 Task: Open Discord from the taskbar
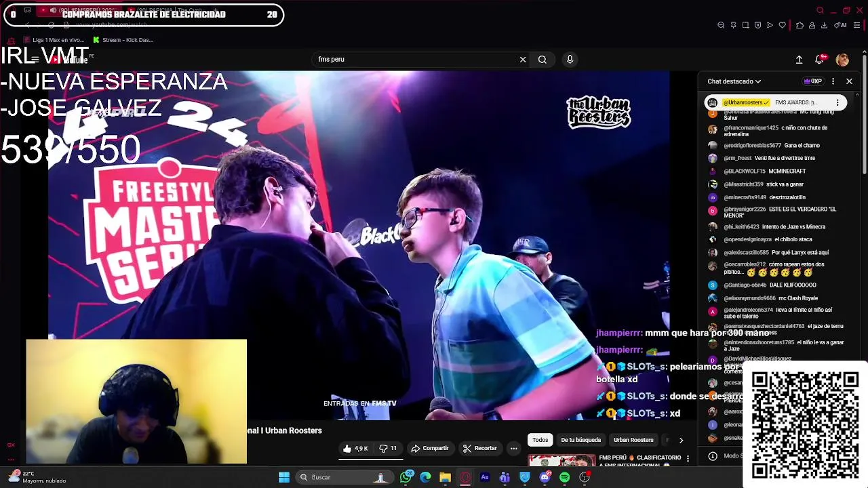[545, 477]
